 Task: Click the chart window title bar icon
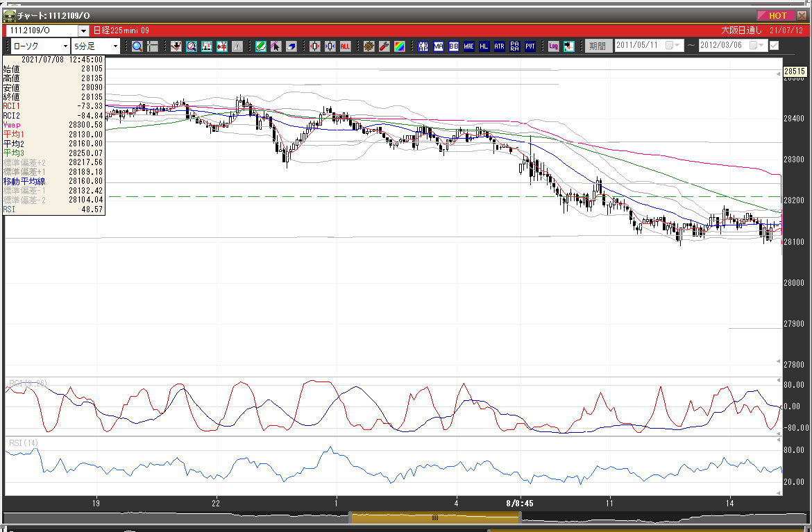[x=9, y=16]
